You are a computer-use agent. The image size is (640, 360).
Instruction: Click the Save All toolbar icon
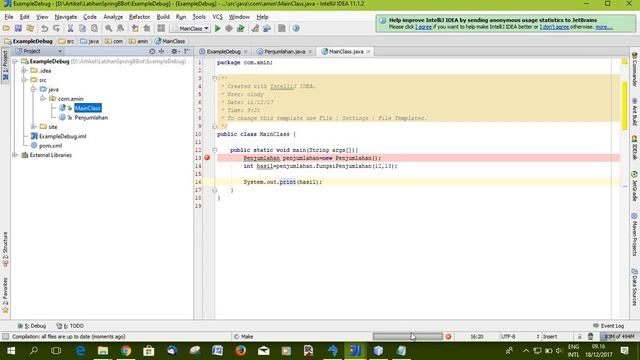point(18,28)
